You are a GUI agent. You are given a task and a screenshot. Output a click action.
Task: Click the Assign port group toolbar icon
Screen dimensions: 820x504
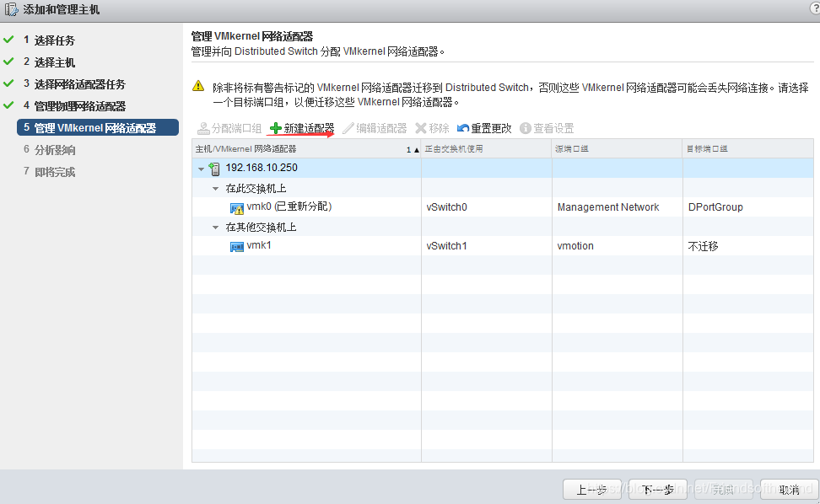[x=203, y=128]
